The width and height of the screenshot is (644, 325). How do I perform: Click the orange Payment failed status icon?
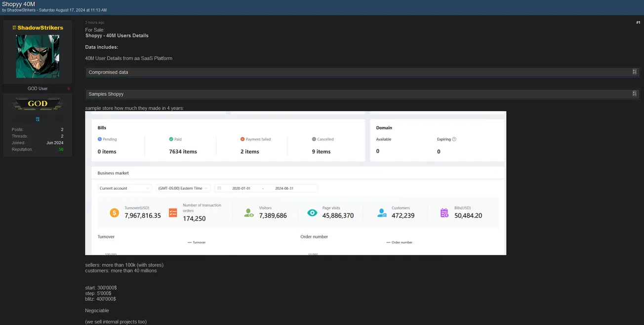[242, 139]
